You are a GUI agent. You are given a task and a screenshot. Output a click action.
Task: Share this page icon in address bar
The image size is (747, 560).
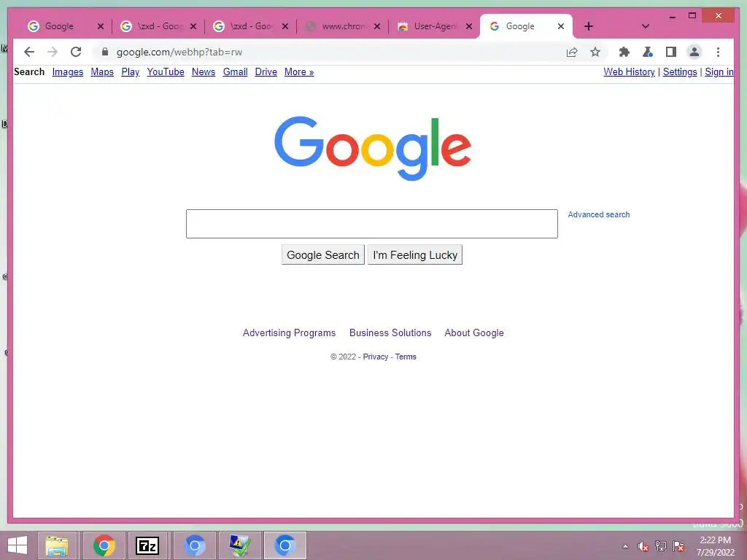pyautogui.click(x=572, y=52)
